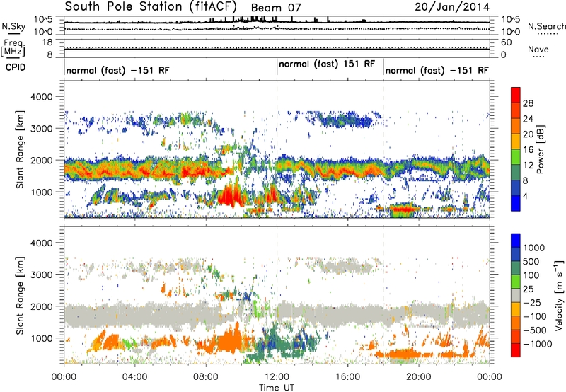Click the gray segment of the Velocity colorbar
Image resolution: width=566 pixels, height=392 pixels.
[516, 295]
